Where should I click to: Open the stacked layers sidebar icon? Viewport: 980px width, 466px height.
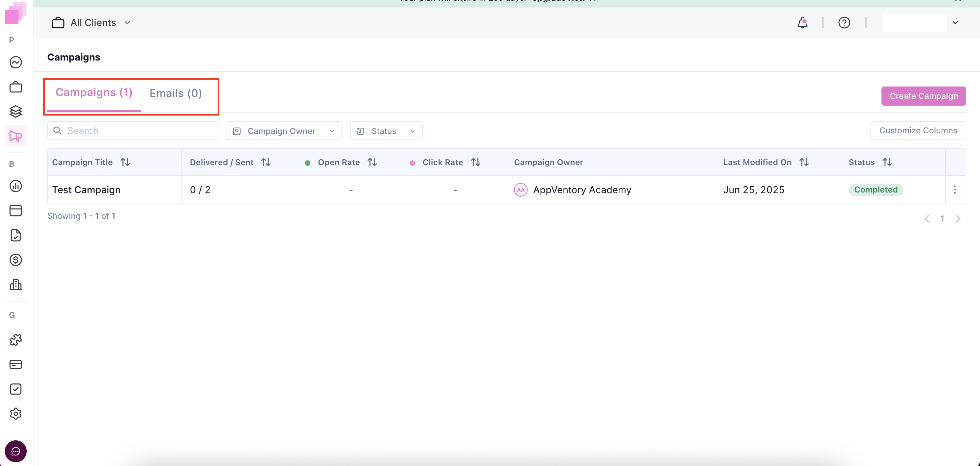16,111
